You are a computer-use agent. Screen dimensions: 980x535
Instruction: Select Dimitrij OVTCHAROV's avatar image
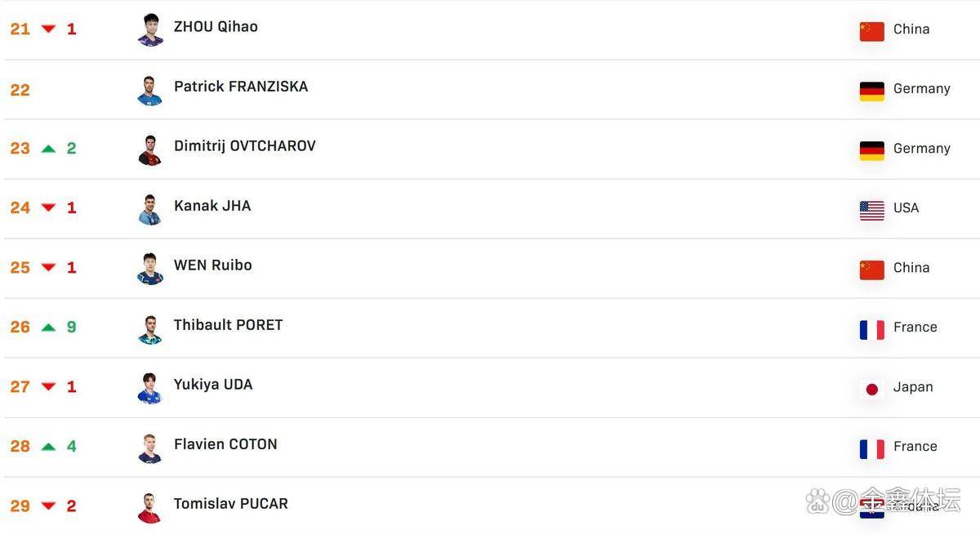(150, 149)
